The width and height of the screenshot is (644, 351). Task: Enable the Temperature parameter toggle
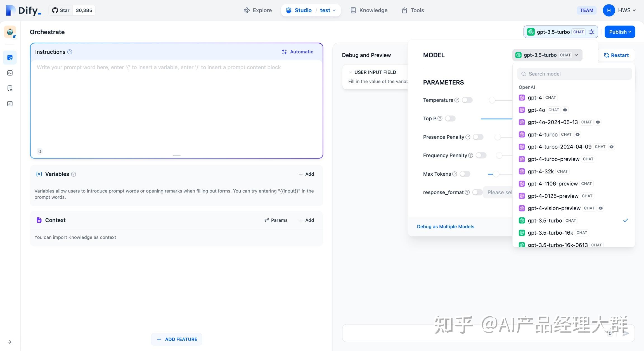click(x=467, y=100)
